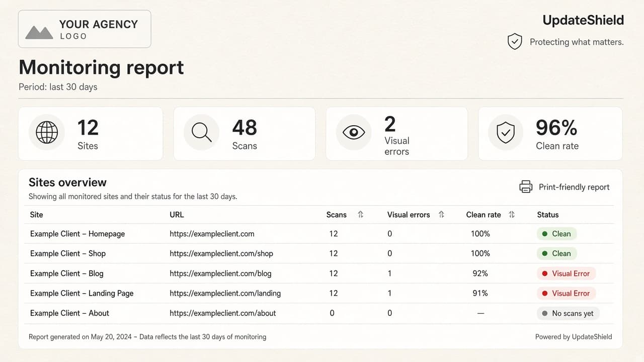Image resolution: width=644 pixels, height=362 pixels.
Task: Sort by Visual errors arrows icon
Action: pos(441,215)
